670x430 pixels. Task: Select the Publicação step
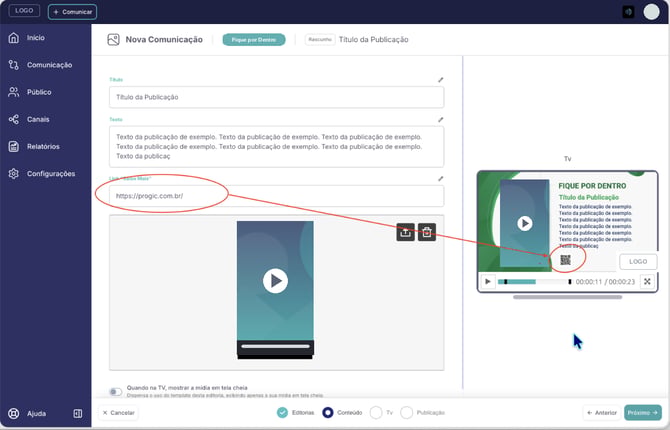click(x=423, y=412)
